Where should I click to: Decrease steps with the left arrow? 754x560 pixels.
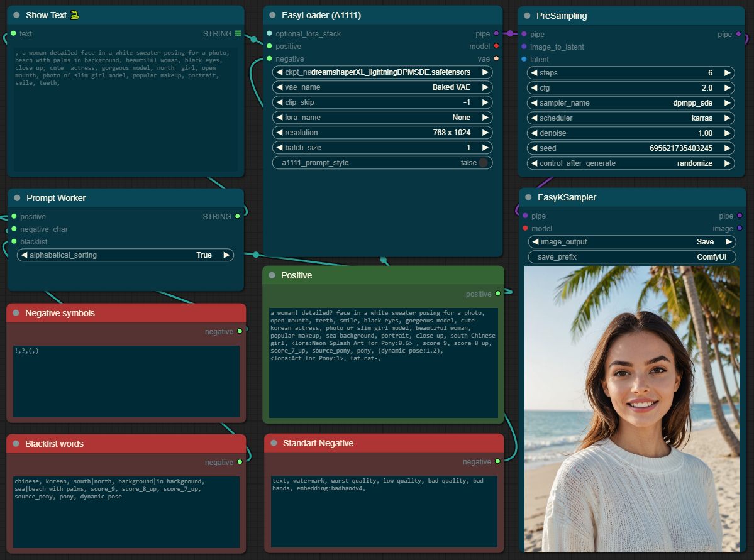pos(534,72)
